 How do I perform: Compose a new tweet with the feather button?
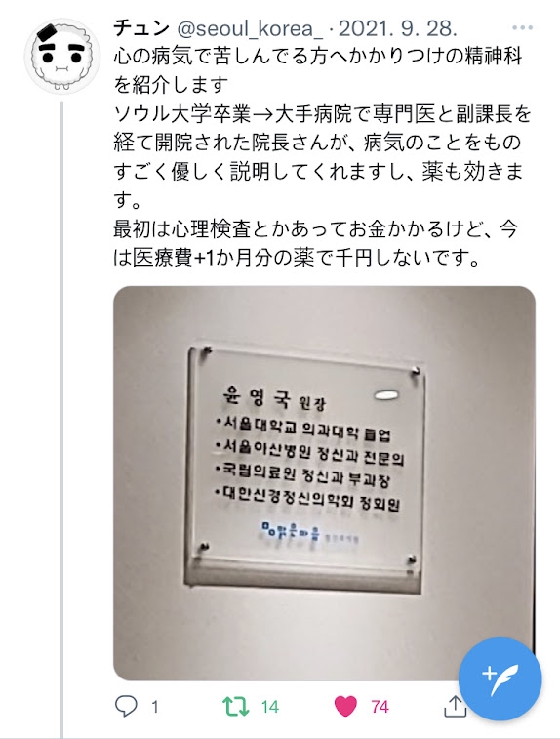tap(500, 680)
